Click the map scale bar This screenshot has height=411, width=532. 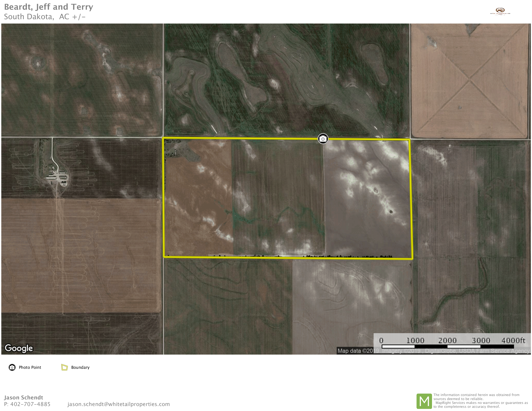point(448,346)
